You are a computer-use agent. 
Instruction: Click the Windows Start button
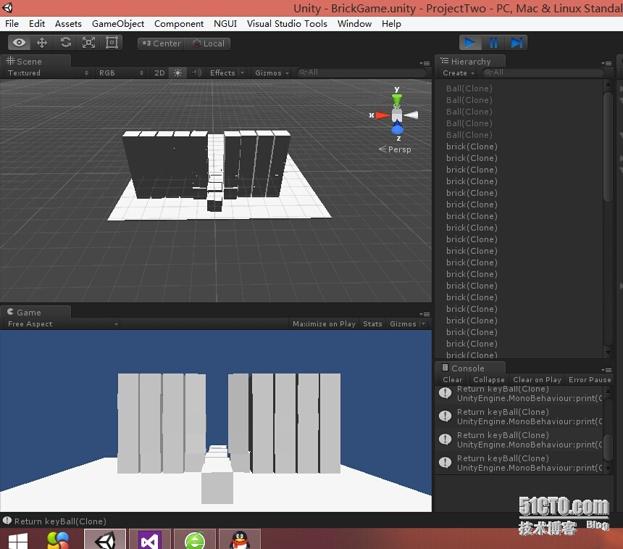tap(18, 540)
